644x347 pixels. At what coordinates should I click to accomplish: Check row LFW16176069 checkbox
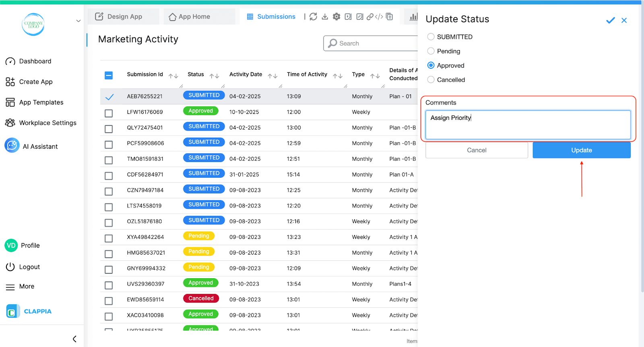coord(109,113)
